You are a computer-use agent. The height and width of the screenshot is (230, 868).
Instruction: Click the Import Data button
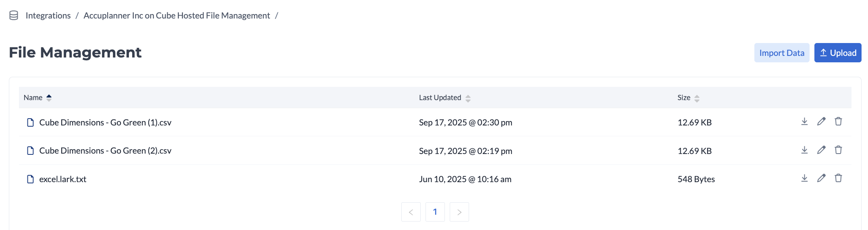click(x=781, y=53)
